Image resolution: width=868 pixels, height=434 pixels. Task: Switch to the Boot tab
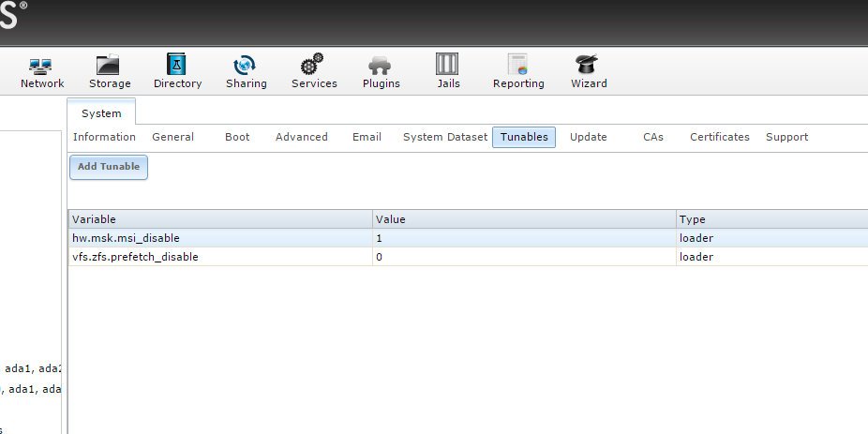(237, 137)
